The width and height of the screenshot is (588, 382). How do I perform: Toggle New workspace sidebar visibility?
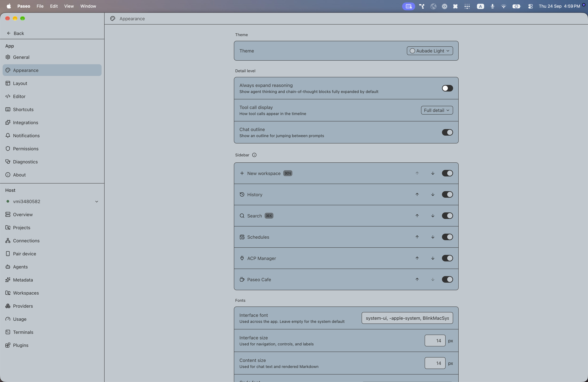(447, 173)
